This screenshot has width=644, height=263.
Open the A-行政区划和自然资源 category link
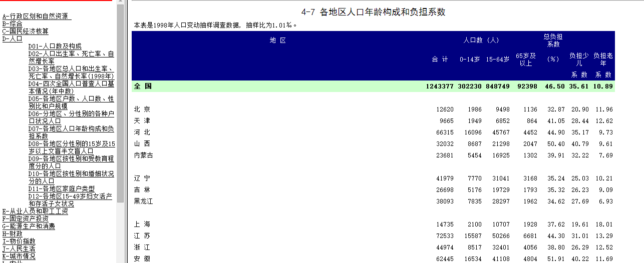(x=37, y=16)
